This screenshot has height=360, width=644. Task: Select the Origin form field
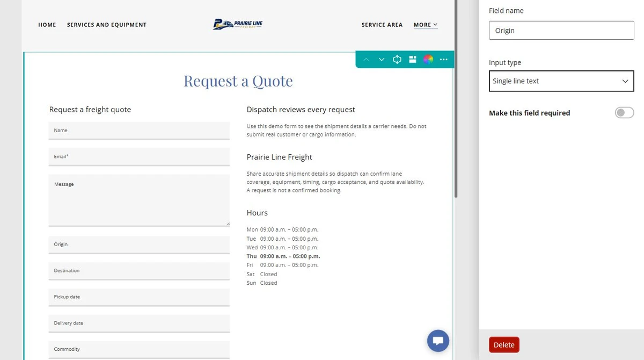click(x=139, y=244)
